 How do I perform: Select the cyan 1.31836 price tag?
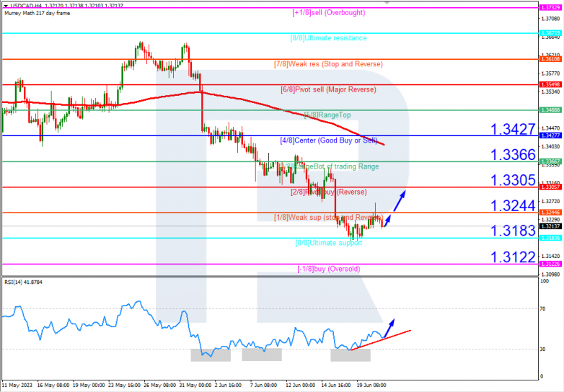pyautogui.click(x=550, y=238)
